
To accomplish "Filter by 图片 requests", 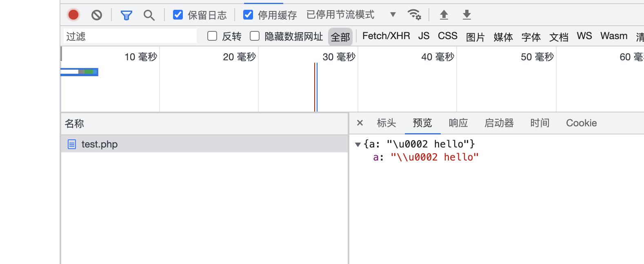I will [x=475, y=37].
